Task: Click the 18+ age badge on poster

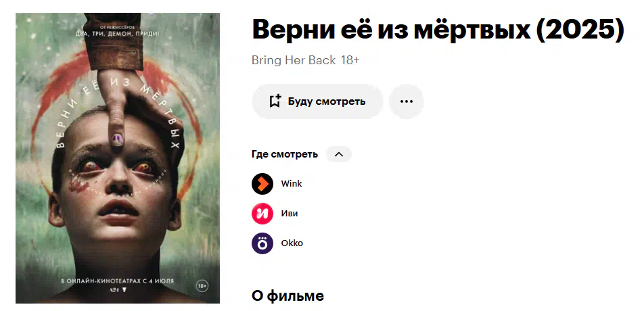Action: click(202, 286)
